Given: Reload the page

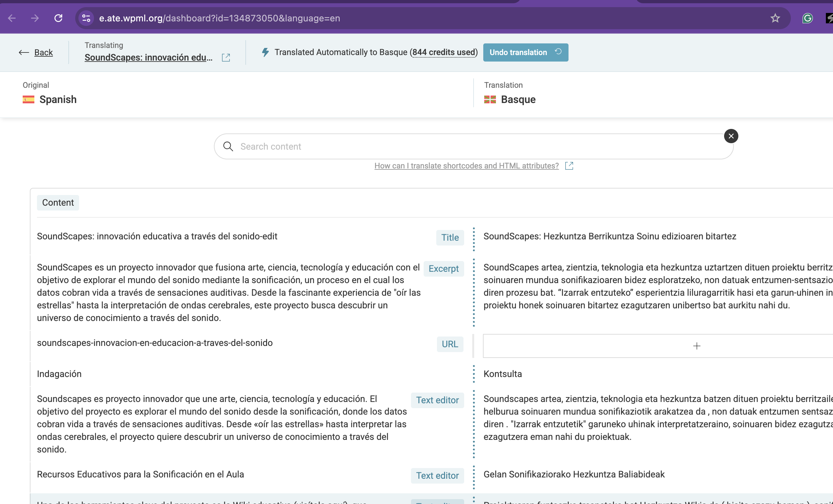Looking at the screenshot, I should pyautogui.click(x=58, y=18).
